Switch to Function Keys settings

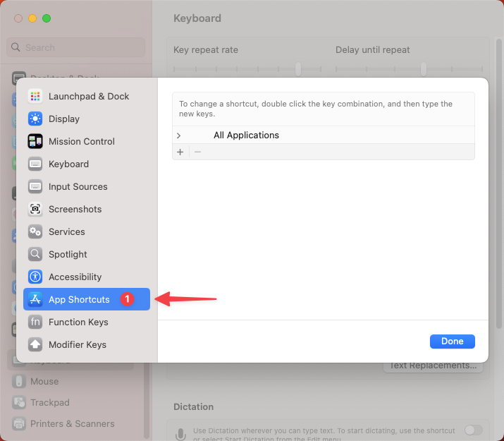(87, 322)
